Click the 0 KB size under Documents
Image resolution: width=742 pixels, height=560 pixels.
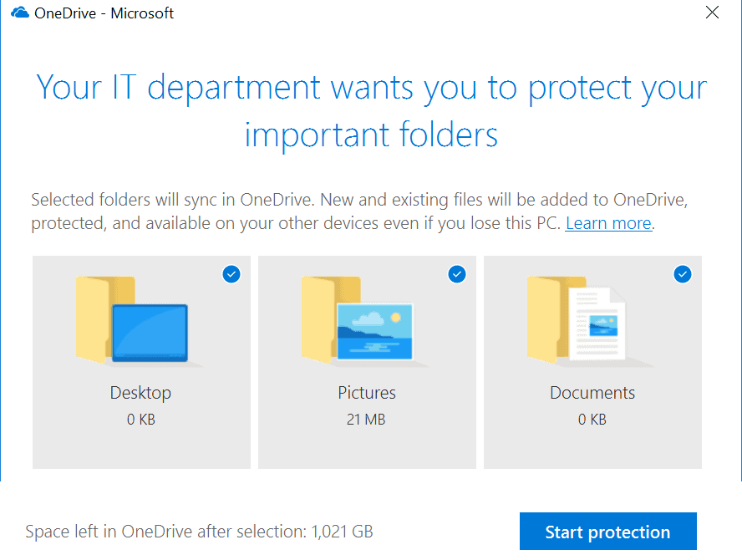[592, 420]
